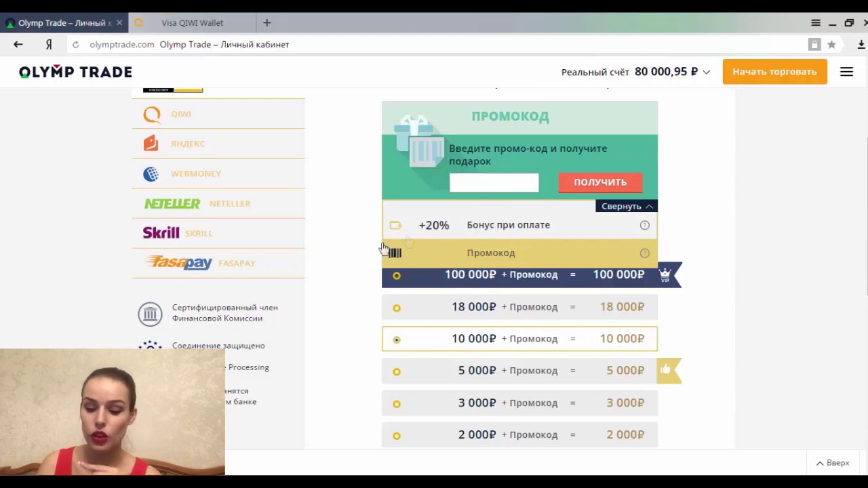868x488 pixels.
Task: Open browser downloads arrow
Action: pos(861,45)
